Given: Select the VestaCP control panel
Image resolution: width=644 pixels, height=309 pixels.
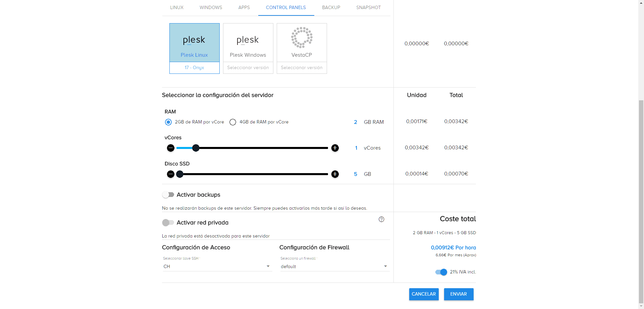Looking at the screenshot, I should click(302, 43).
